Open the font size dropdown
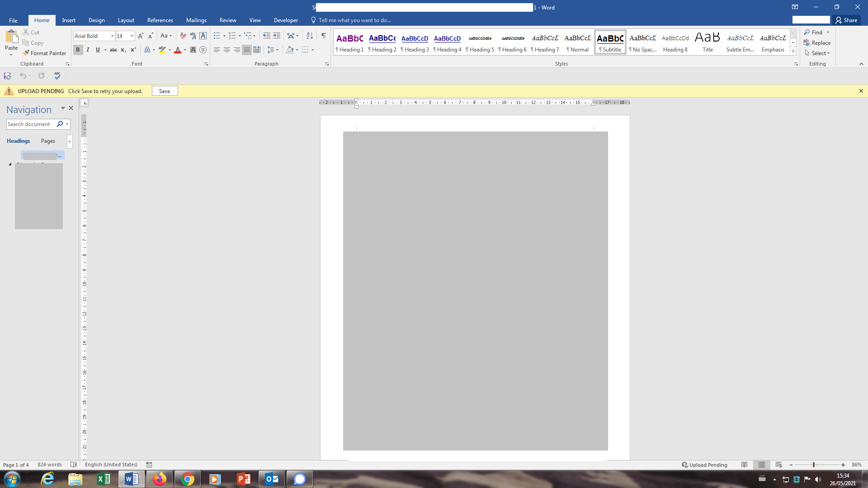This screenshot has height=488, width=868. tap(132, 36)
